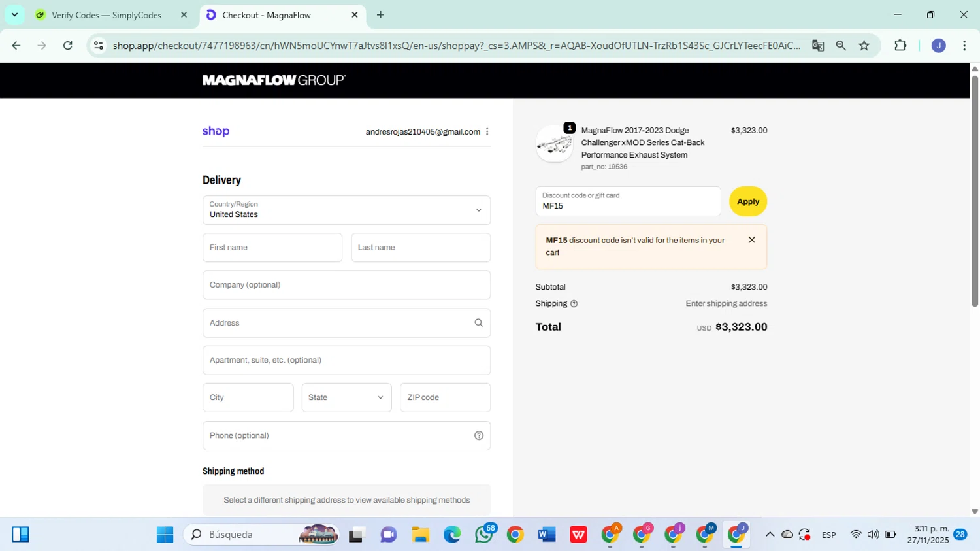Click the zoom magnifier icon in the address bar
The height and width of the screenshot is (551, 980).
click(x=841, y=45)
